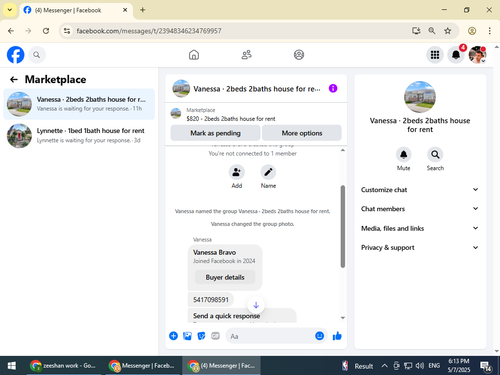Click the Chrome address bar URL
The image size is (500, 375).
coord(149,31)
